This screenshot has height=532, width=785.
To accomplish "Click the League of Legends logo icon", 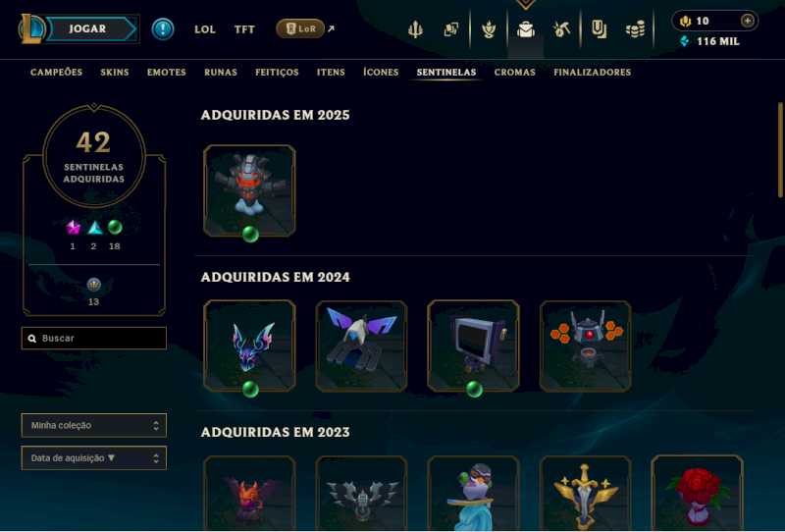I will click(31, 29).
